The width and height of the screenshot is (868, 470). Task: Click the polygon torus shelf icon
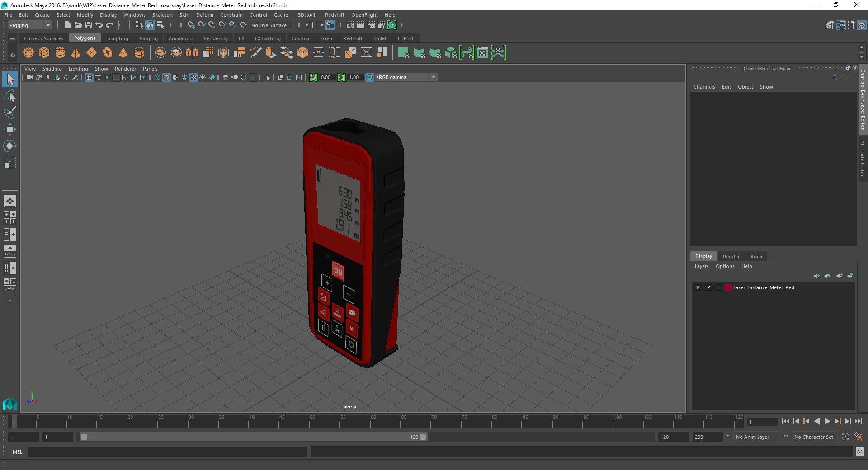coord(108,53)
